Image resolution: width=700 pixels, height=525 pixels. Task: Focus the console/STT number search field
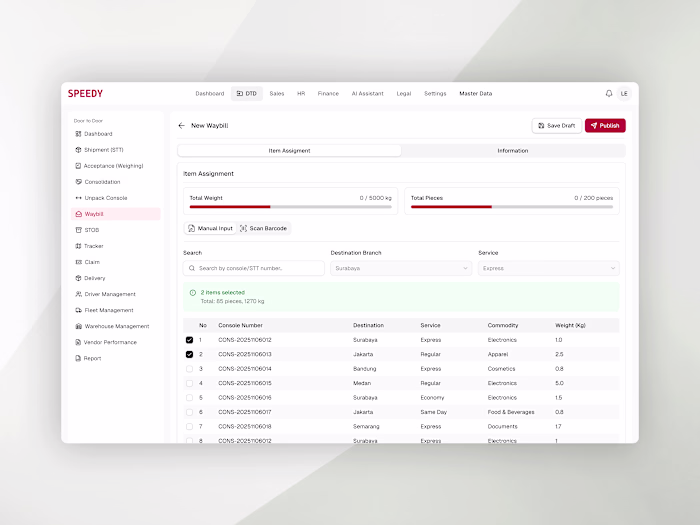coord(254,268)
